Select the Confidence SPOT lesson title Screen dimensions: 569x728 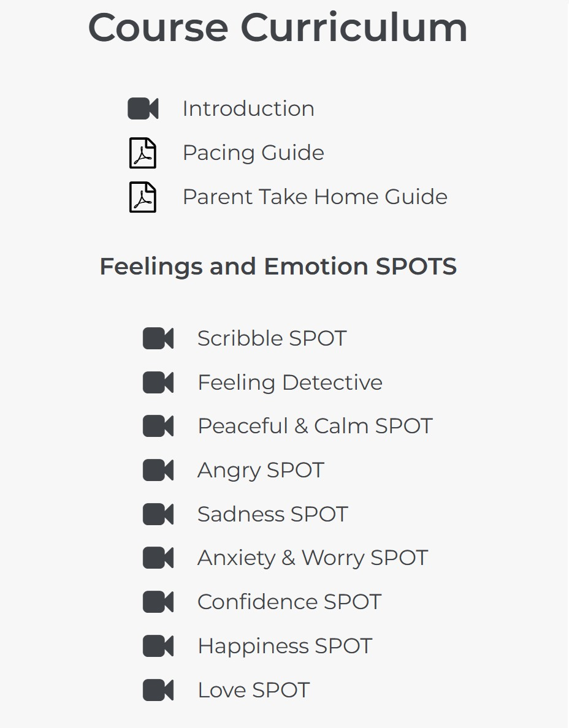[289, 602]
